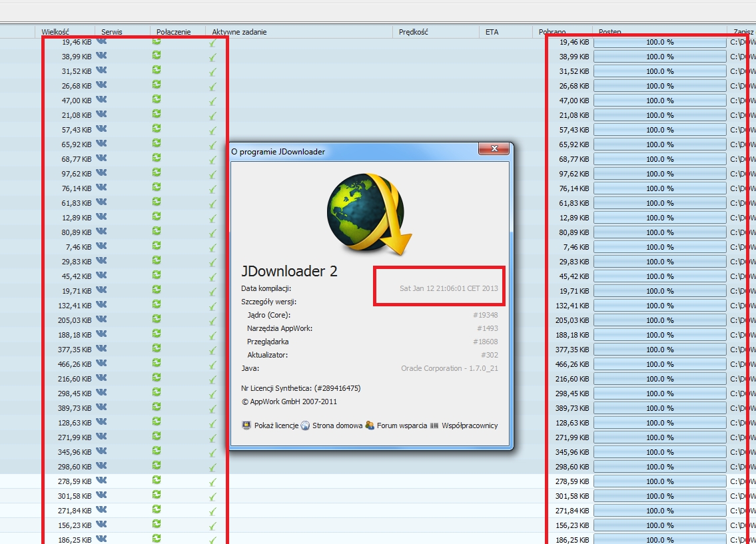
Task: Click the VK service icon in the 47,00 KiB row
Action: pyautogui.click(x=101, y=100)
